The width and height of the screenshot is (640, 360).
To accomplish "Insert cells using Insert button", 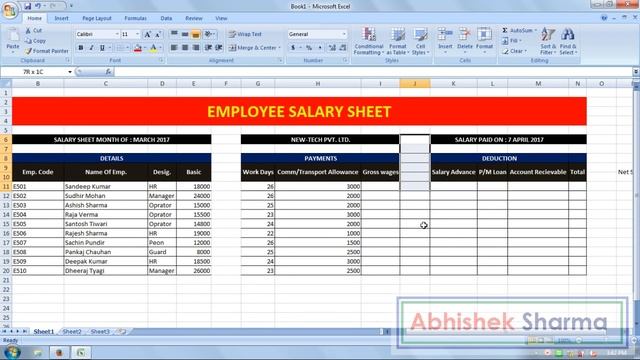I will (445, 41).
